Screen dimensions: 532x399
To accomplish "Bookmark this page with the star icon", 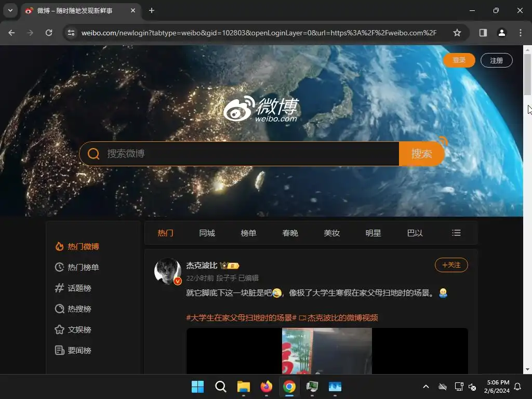I will (457, 33).
